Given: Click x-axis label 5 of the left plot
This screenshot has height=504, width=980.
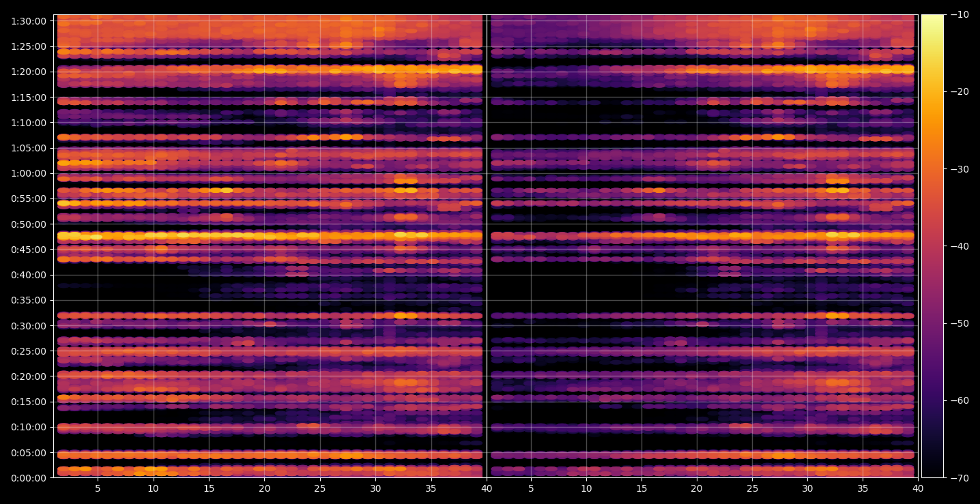Looking at the screenshot, I should [x=98, y=489].
